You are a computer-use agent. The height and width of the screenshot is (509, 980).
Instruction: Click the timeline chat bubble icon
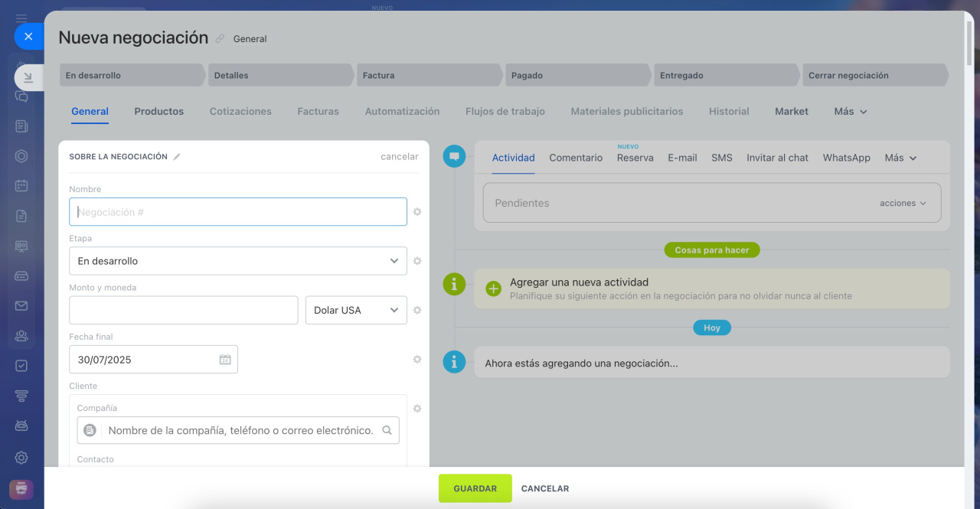(454, 156)
